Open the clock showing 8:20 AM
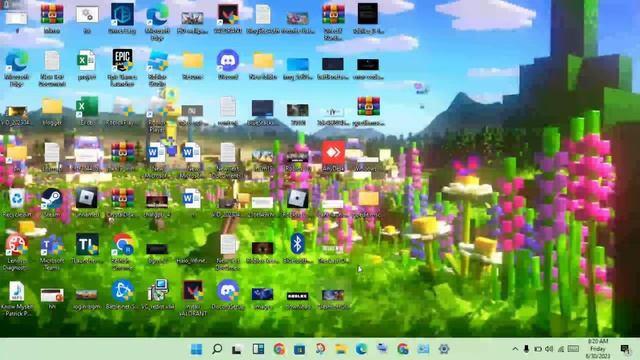640x360 pixels. pyautogui.click(x=598, y=349)
